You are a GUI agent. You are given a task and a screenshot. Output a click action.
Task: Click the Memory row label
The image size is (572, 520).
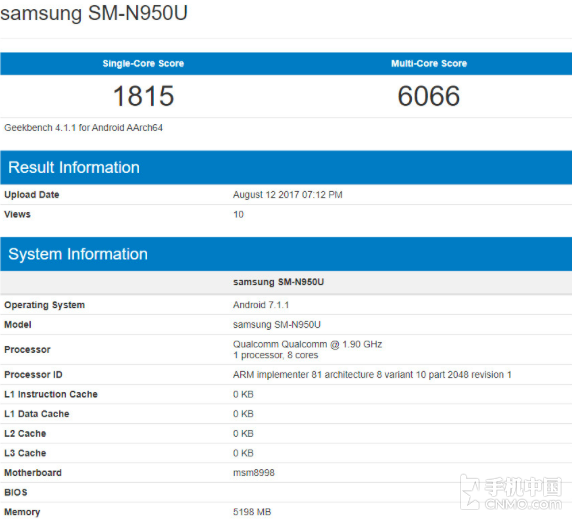[22, 512]
